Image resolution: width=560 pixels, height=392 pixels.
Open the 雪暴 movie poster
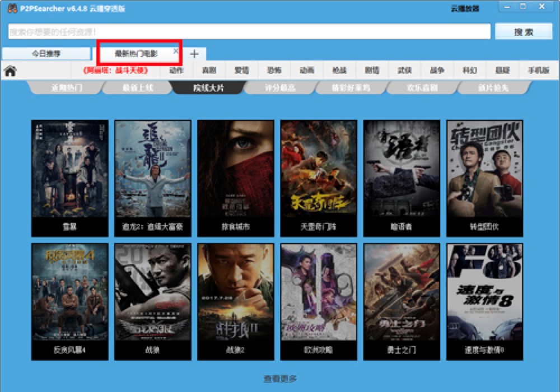[70, 178]
